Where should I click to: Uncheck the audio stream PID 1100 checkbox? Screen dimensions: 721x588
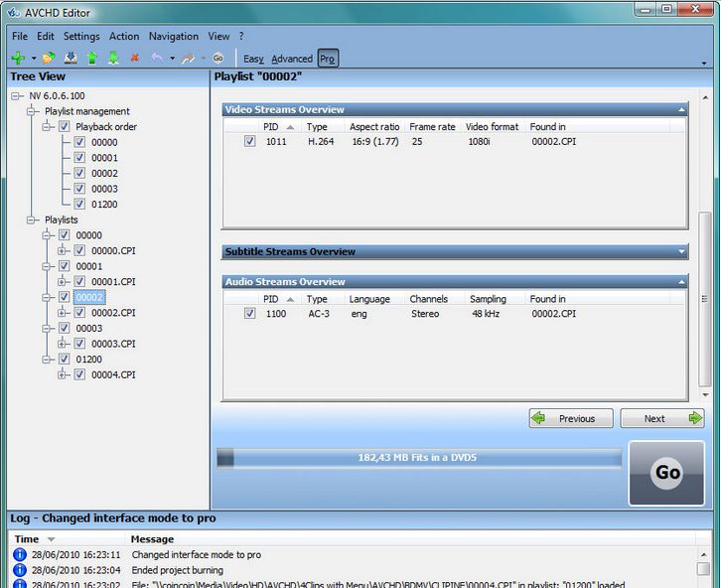pos(250,314)
